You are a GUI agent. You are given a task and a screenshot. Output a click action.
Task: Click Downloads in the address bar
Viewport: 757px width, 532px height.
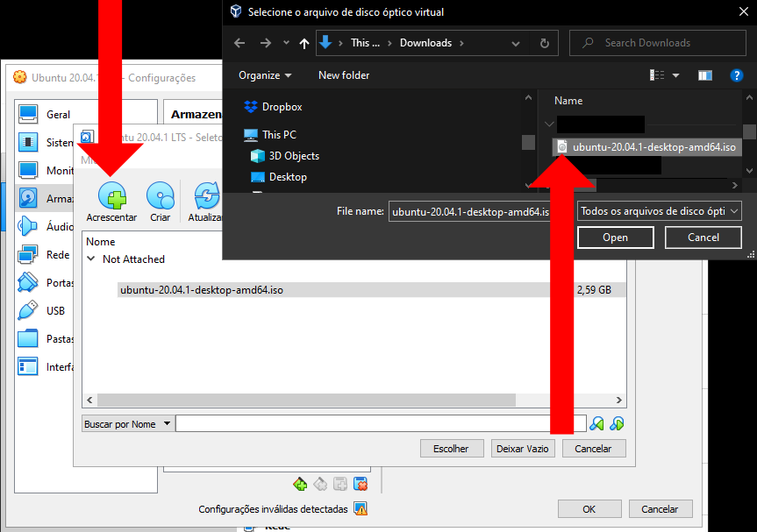coord(425,43)
